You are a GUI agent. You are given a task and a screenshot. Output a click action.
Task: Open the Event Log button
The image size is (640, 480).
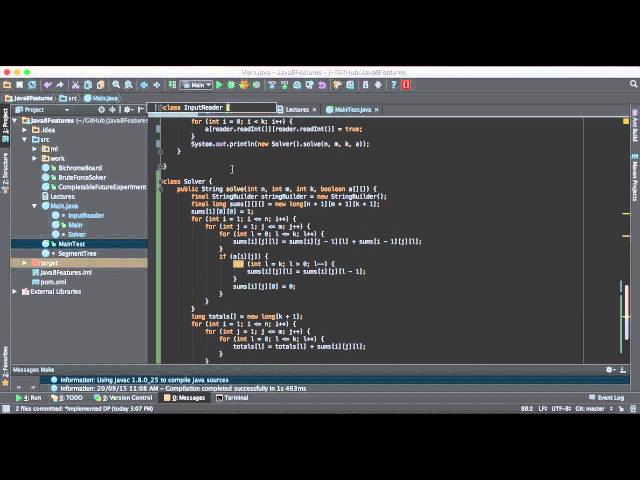point(607,398)
